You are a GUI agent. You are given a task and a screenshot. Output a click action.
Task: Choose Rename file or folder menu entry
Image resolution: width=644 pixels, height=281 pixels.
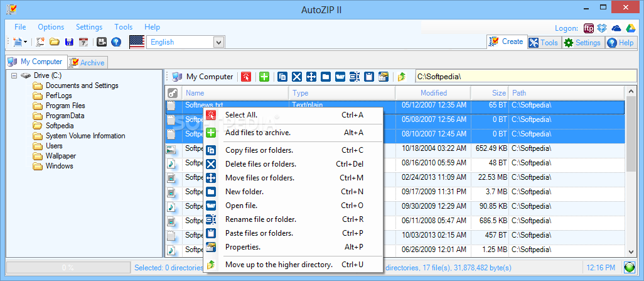pos(293,219)
